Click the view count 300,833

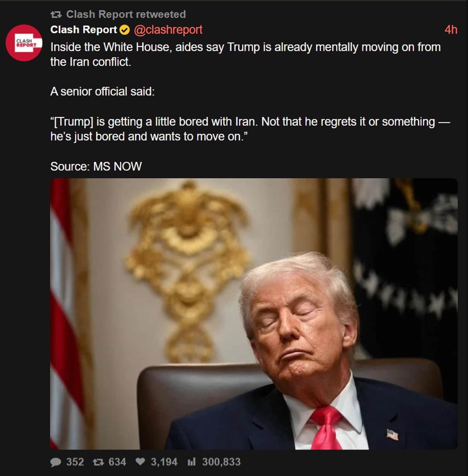(x=221, y=462)
